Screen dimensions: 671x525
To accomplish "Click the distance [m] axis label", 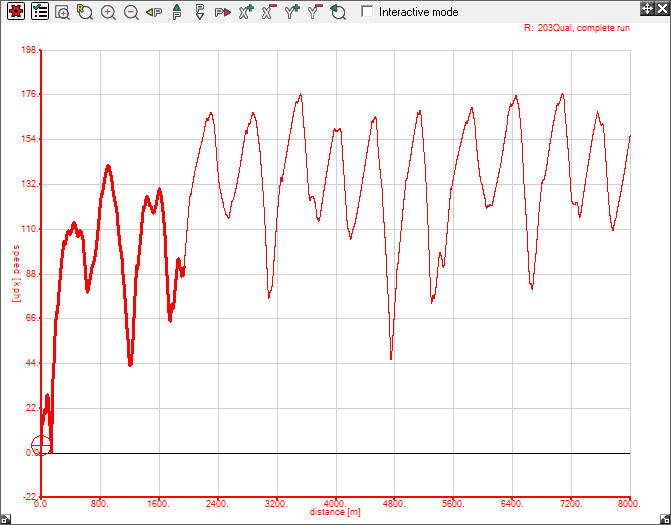I will click(x=335, y=512).
